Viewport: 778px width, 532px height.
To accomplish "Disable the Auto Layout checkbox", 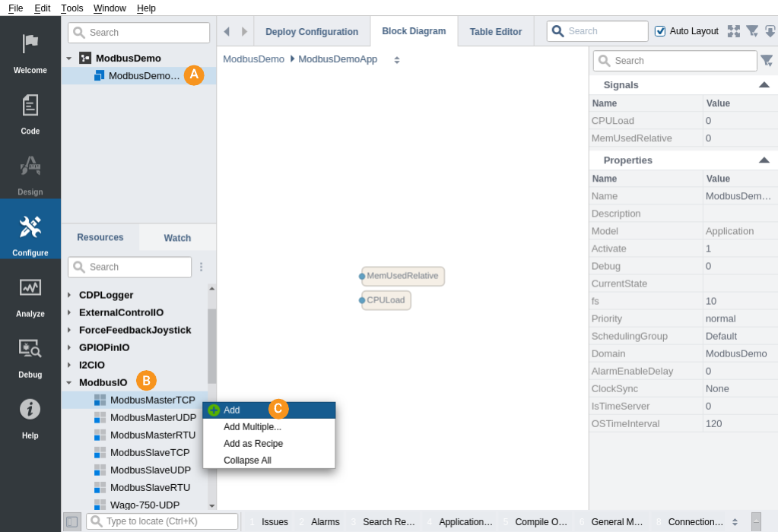I will [x=660, y=31].
